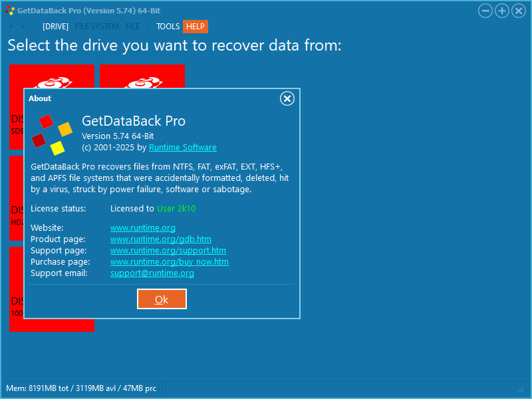
Task: Select the second red drive tile at top
Action: point(142,76)
